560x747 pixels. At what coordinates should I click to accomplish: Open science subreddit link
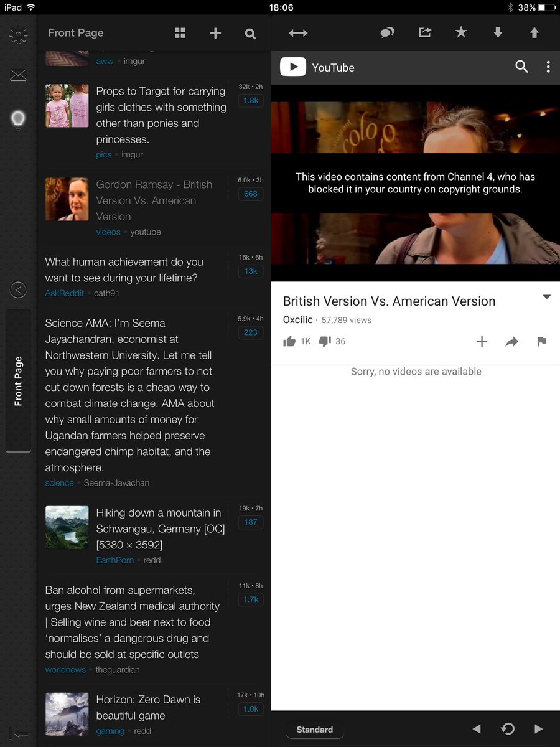(59, 482)
